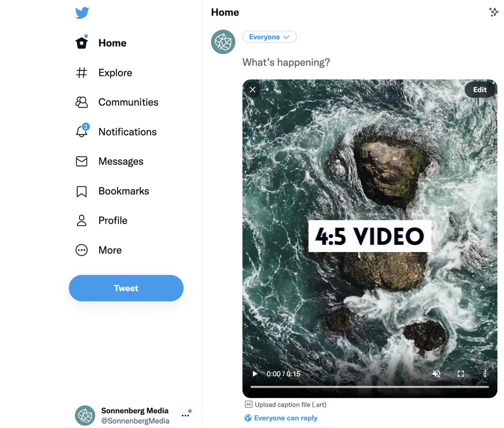This screenshot has height=428, width=504.
Task: Play the 4:5 video preview
Action: 255,374
